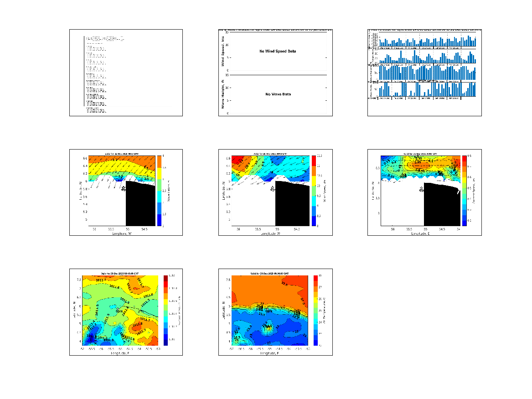
Task: Select the top bar chart in the forecast thumbnail
Action: click(424, 40)
